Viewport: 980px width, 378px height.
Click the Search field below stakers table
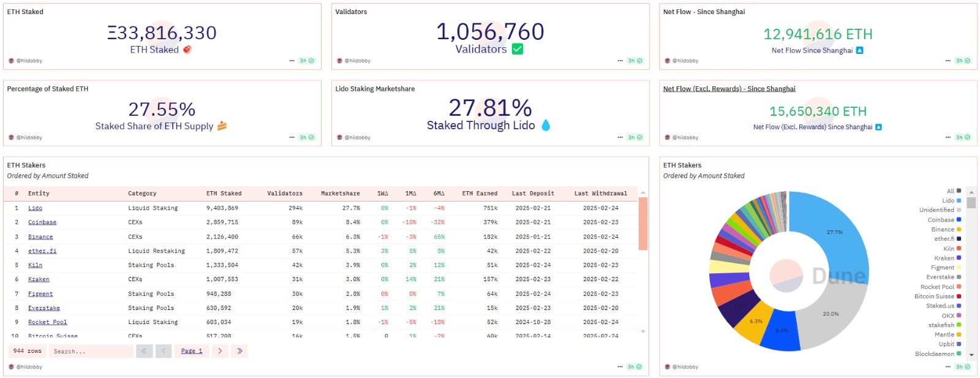[x=91, y=351]
